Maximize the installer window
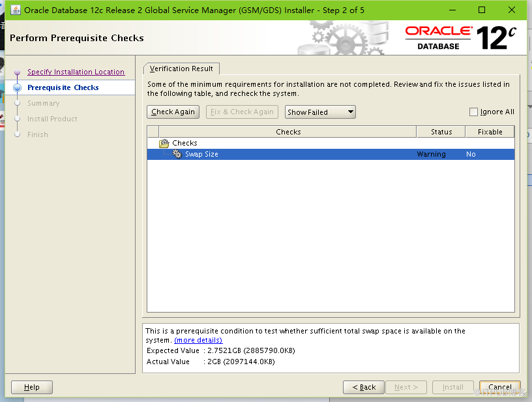This screenshot has height=402, width=532. click(481, 10)
